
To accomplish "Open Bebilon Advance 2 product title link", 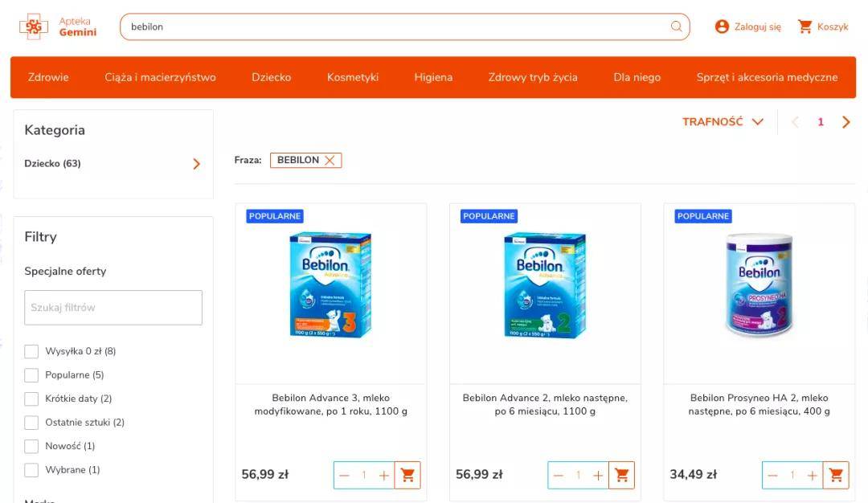I will pyautogui.click(x=545, y=404).
